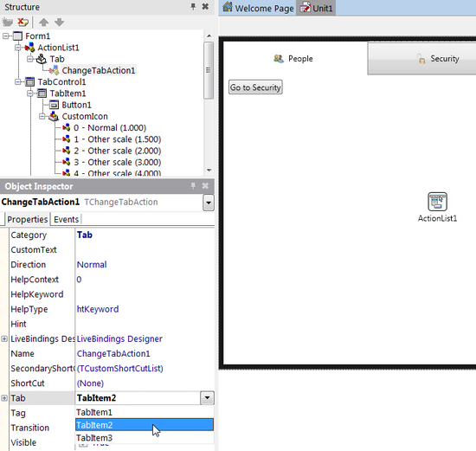Expand the LiveBindings Designer property
This screenshot has height=451, width=476.
pyautogui.click(x=4, y=338)
